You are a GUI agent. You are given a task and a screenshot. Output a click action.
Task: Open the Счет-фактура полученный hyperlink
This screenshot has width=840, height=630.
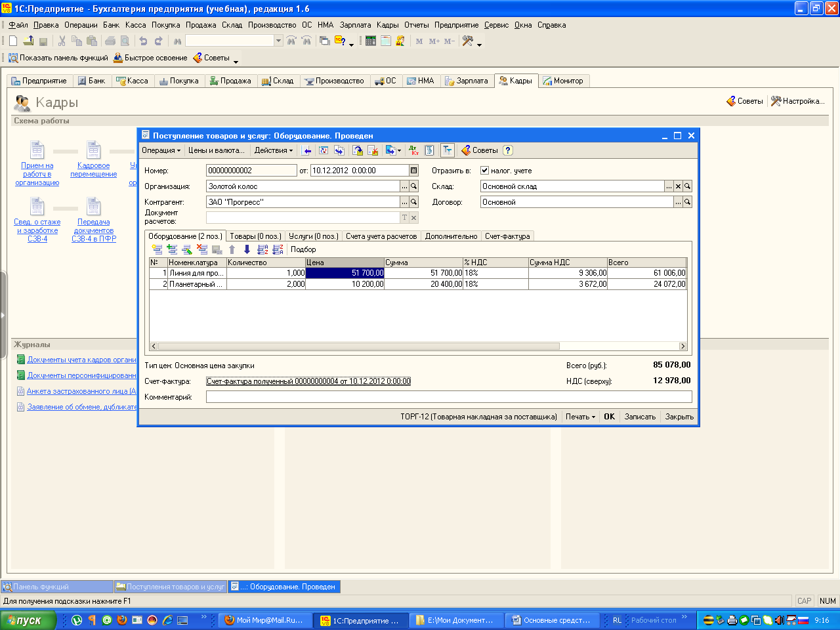308,381
